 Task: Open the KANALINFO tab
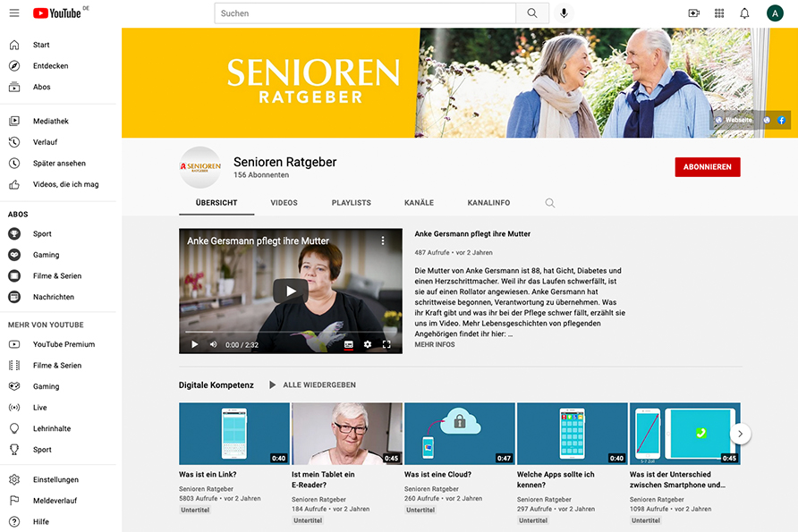point(488,202)
